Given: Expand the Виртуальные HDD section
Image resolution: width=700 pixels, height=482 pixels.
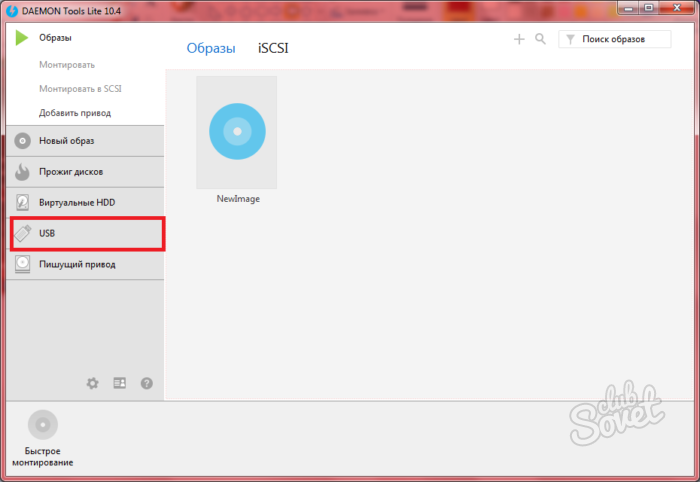Looking at the screenshot, I should click(x=85, y=203).
